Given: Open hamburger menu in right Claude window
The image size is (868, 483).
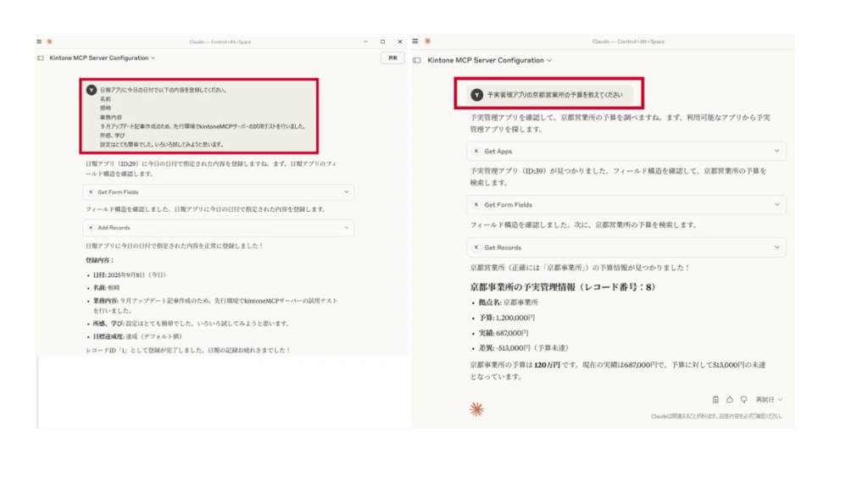Looking at the screenshot, I should pyautogui.click(x=415, y=41).
